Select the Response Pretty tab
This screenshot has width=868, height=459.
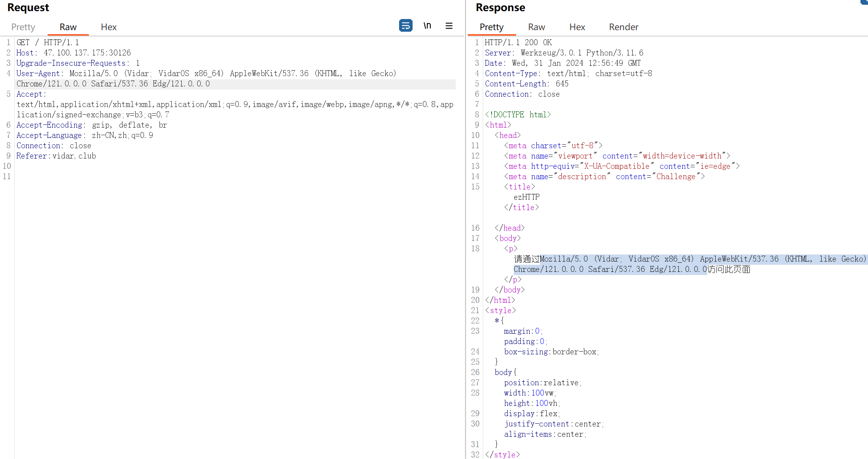click(x=491, y=27)
